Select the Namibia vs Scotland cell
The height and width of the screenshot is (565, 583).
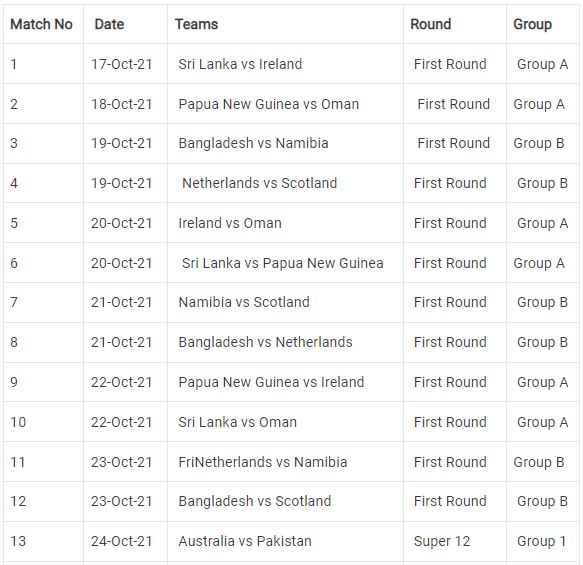(285, 302)
